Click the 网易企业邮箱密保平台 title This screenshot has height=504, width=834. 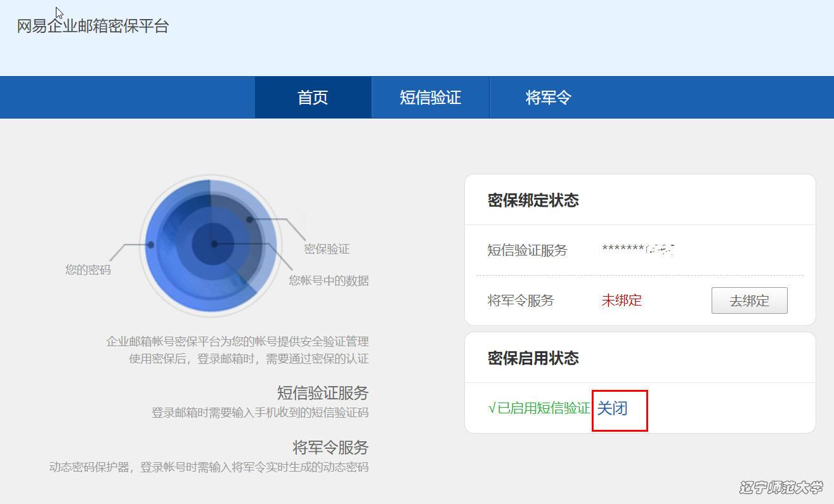point(93,27)
